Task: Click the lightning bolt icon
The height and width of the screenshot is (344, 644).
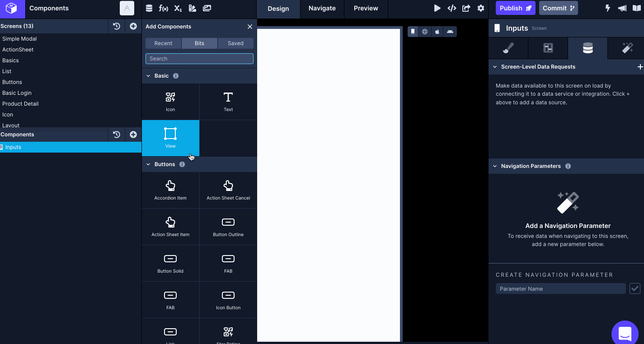Action: 608,8
